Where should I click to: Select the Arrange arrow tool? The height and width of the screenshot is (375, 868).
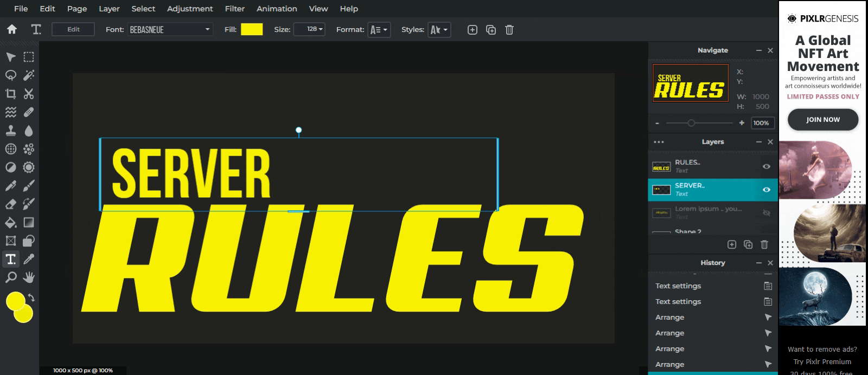click(11, 57)
